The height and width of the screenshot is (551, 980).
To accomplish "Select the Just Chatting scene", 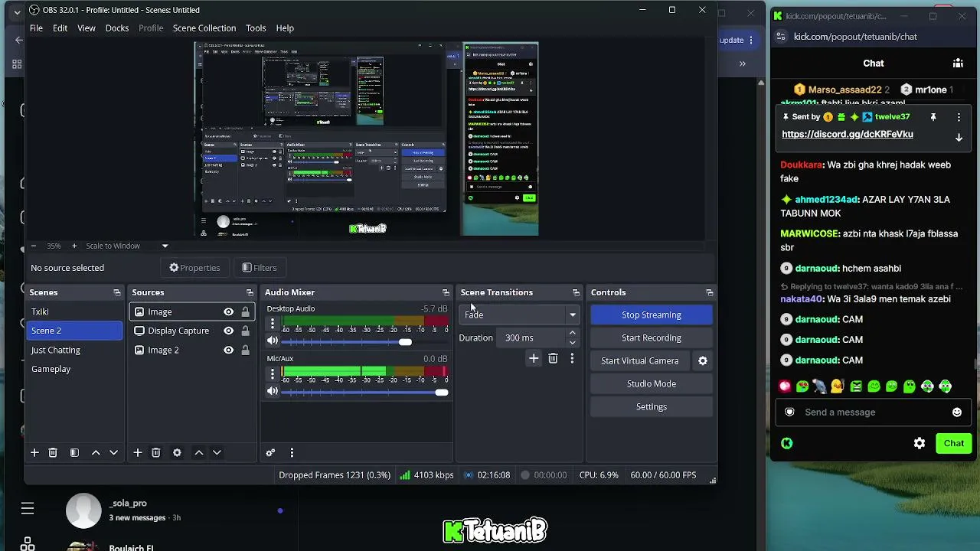I will pyautogui.click(x=74, y=350).
